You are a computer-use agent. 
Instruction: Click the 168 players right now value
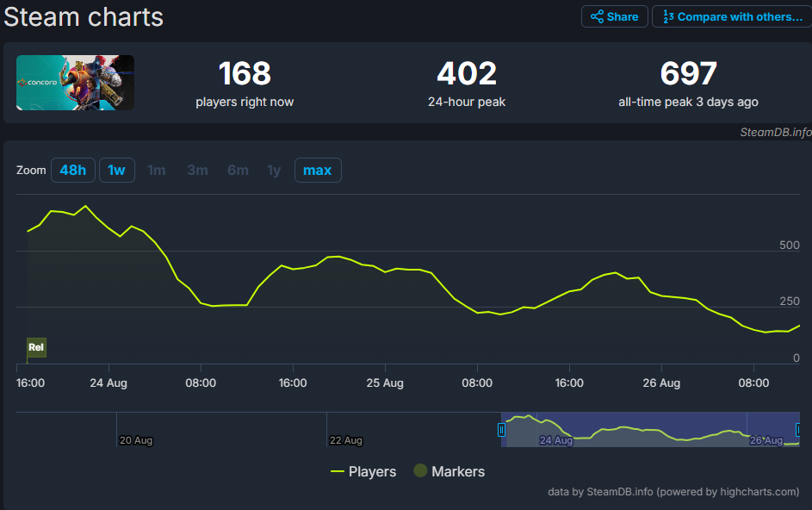click(245, 73)
